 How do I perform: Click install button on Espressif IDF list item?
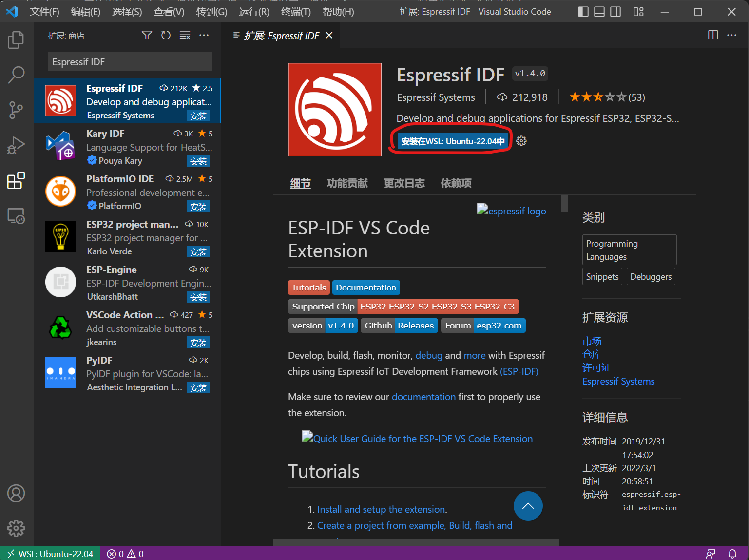click(198, 116)
